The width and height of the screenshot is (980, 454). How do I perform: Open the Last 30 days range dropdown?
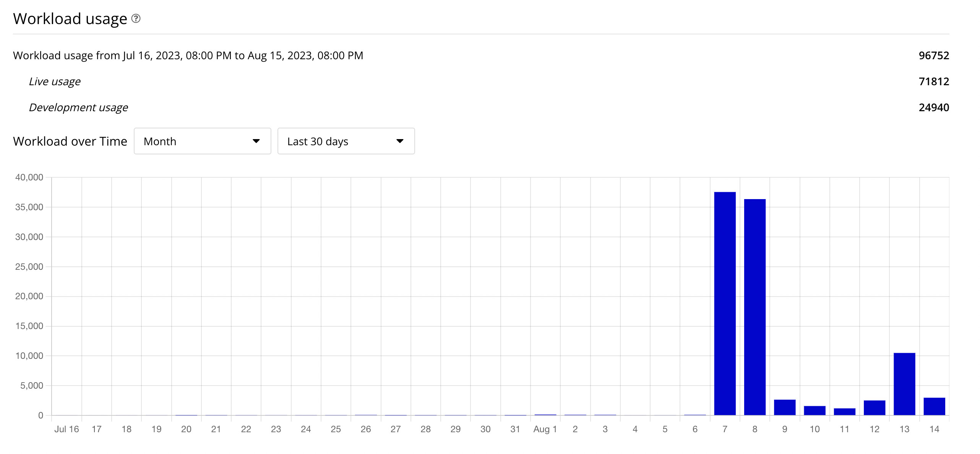(346, 141)
